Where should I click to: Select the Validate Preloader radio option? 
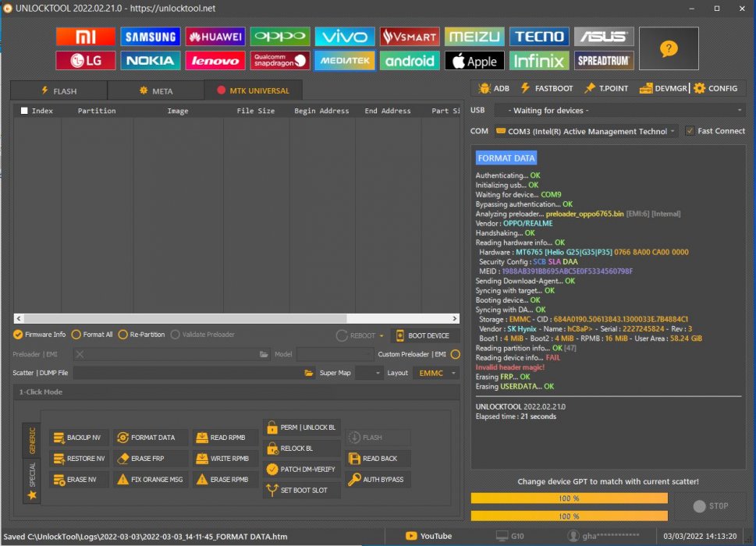[x=175, y=335]
